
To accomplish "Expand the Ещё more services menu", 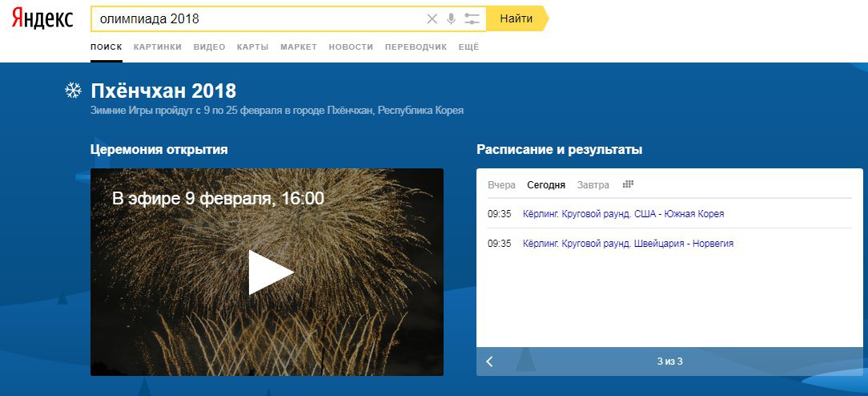I will pyautogui.click(x=469, y=47).
